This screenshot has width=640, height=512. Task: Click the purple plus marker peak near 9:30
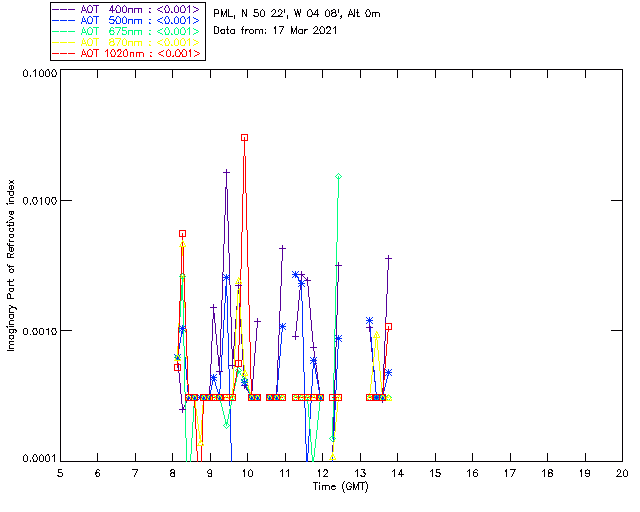[226, 173]
